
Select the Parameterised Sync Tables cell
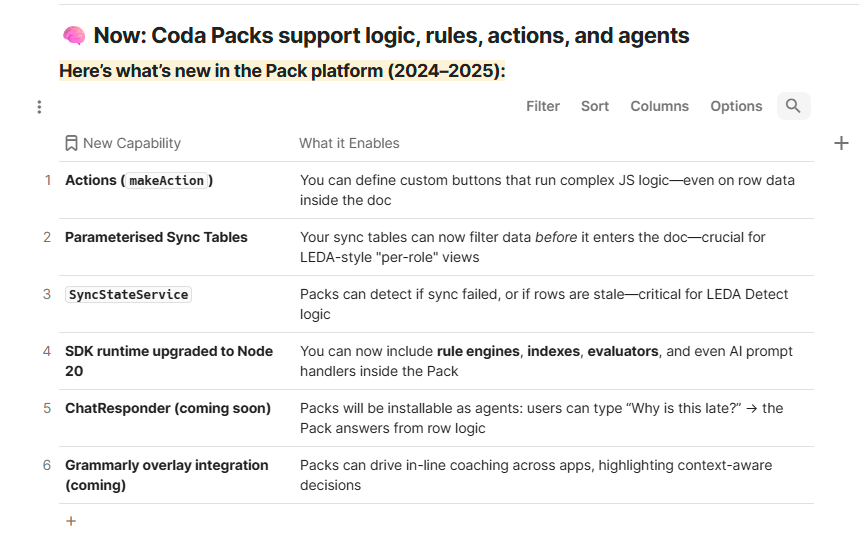156,238
